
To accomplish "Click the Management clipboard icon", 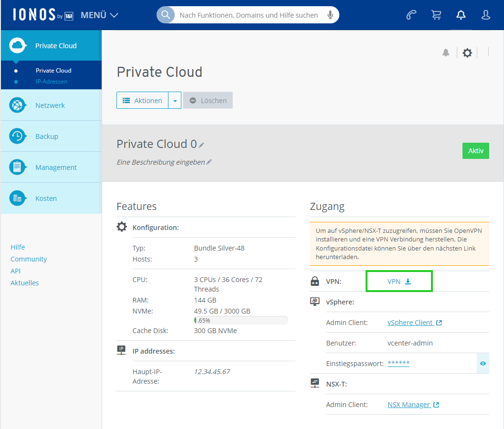I will pyautogui.click(x=17, y=167).
